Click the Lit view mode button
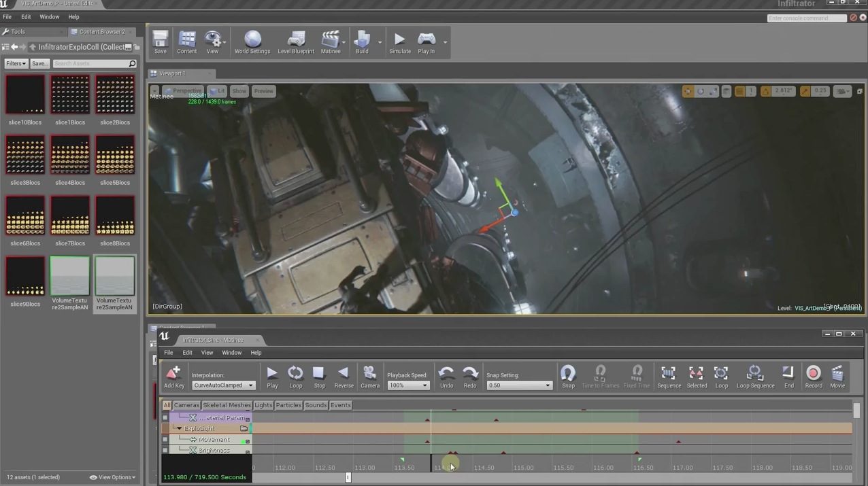The width and height of the screenshot is (868, 486). [218, 91]
